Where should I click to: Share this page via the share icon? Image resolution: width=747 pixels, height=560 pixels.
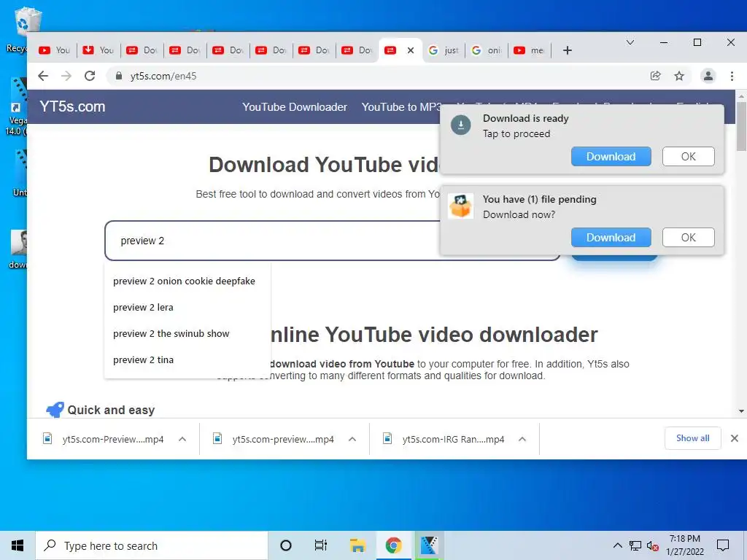[x=656, y=76]
